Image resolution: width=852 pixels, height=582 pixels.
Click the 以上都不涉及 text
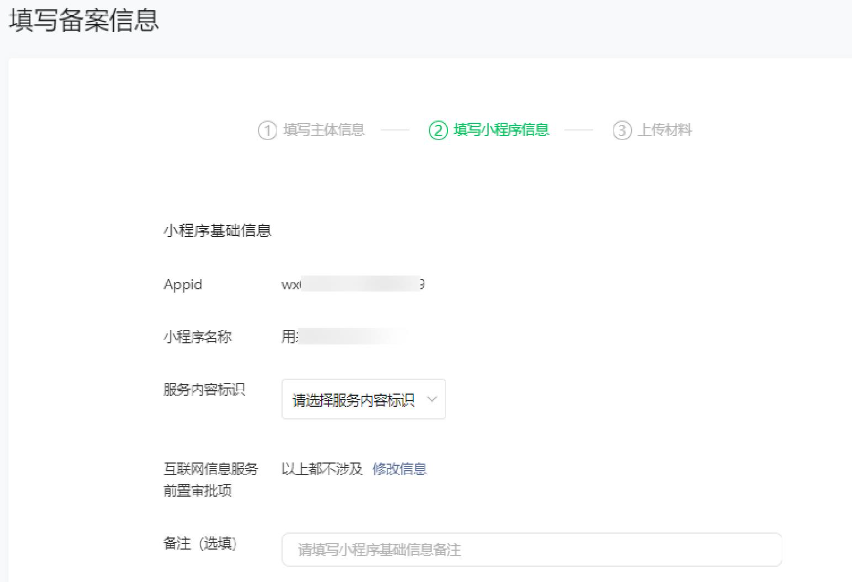[322, 469]
